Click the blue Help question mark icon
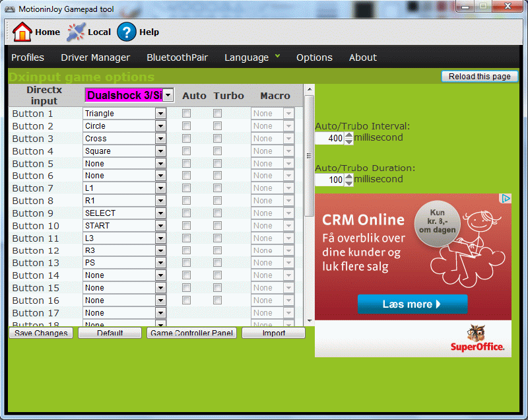The image size is (528, 420). tap(127, 32)
